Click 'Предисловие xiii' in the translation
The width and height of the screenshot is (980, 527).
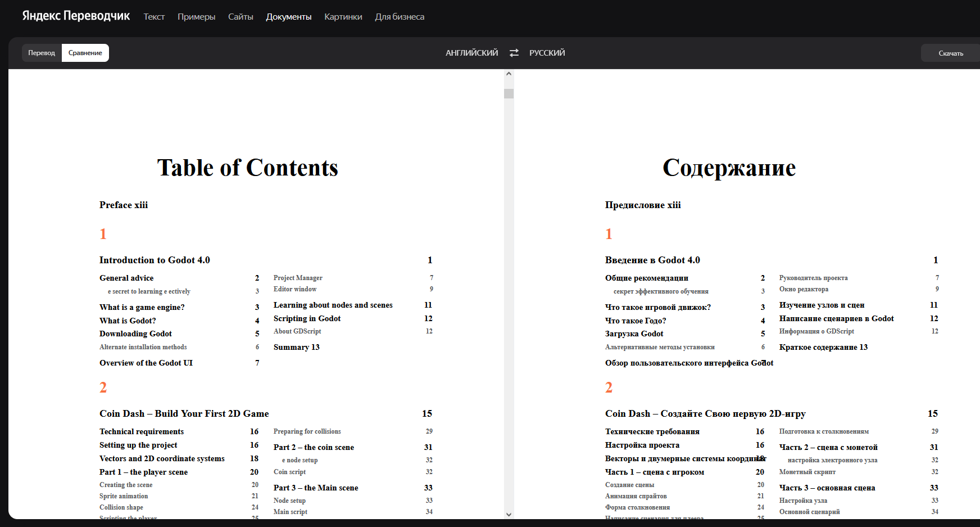click(643, 205)
